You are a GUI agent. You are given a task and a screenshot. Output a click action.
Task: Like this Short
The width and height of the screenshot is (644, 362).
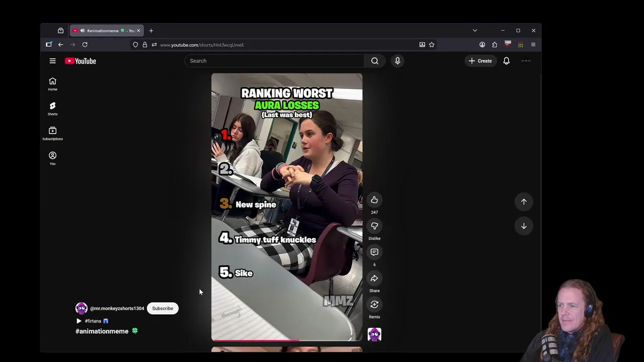tap(374, 200)
